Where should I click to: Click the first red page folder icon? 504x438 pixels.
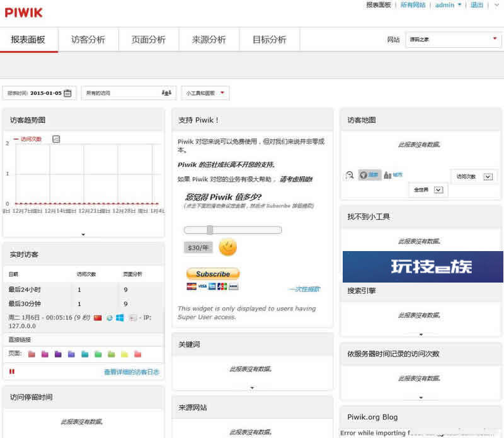(x=31, y=354)
